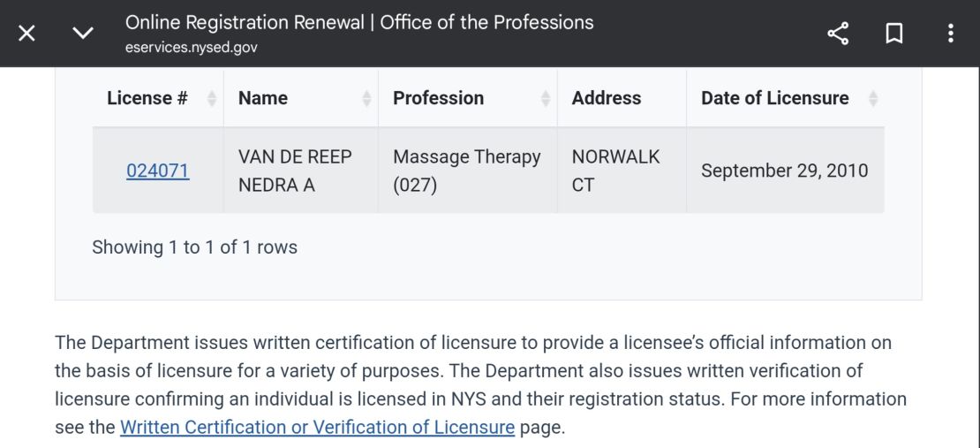
Task: Click sort arrows beside Name column
Action: tap(366, 99)
